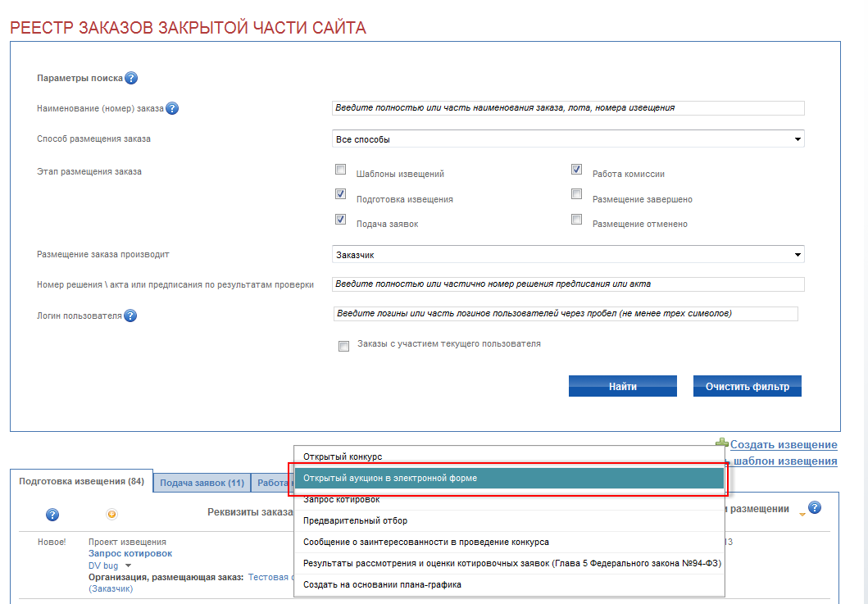Click the Найти button
The image size is (868, 604).
pos(623,387)
